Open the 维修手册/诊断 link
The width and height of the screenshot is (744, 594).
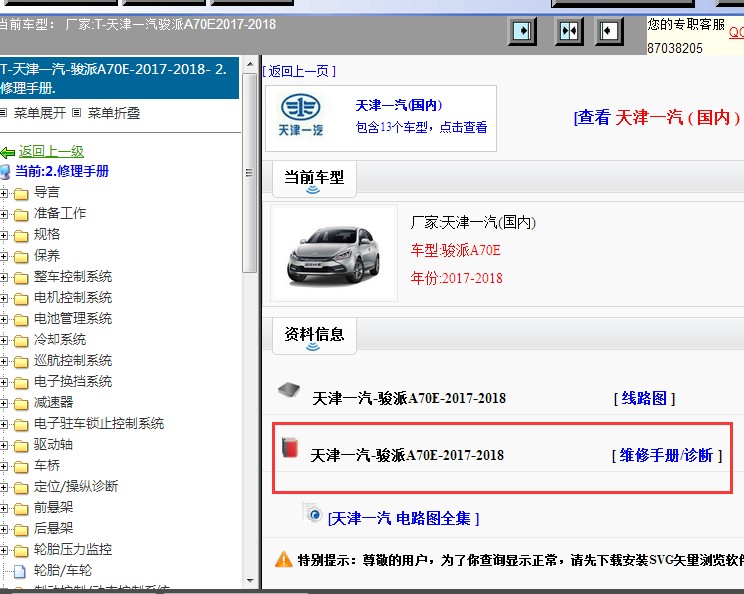[667, 455]
